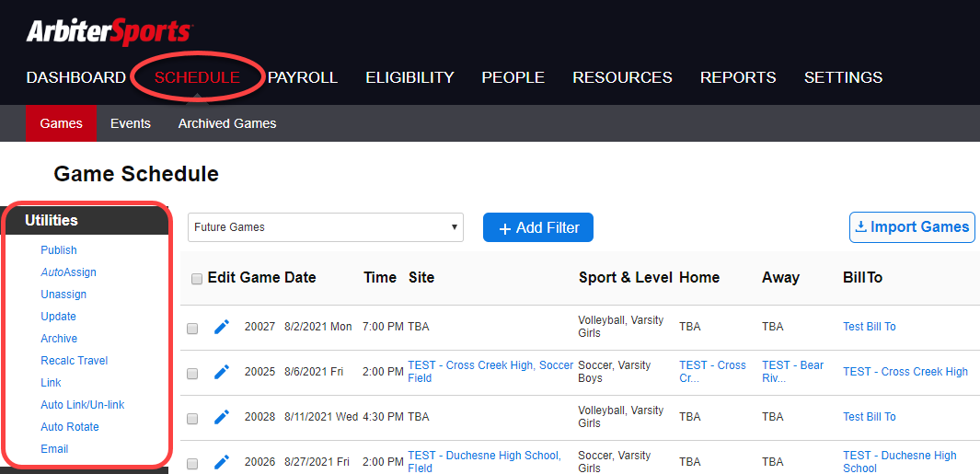Click the BillTo column header
This screenshot has width=980, height=474.
point(862,278)
